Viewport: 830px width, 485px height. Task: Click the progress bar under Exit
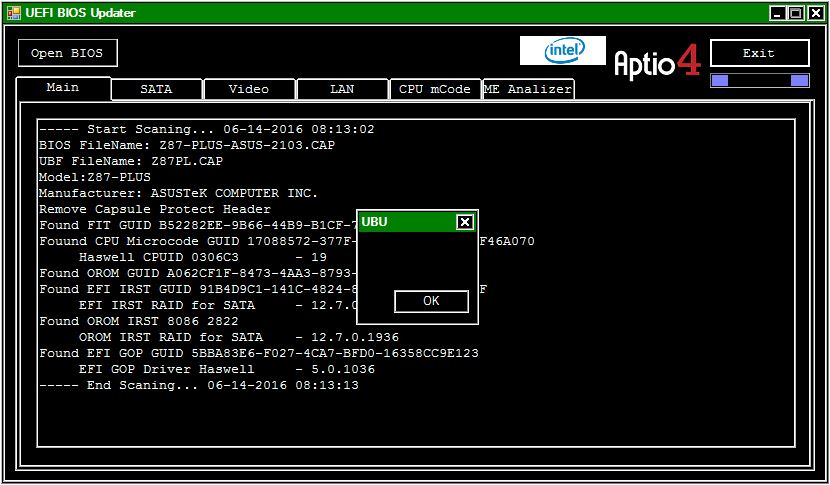coord(760,80)
